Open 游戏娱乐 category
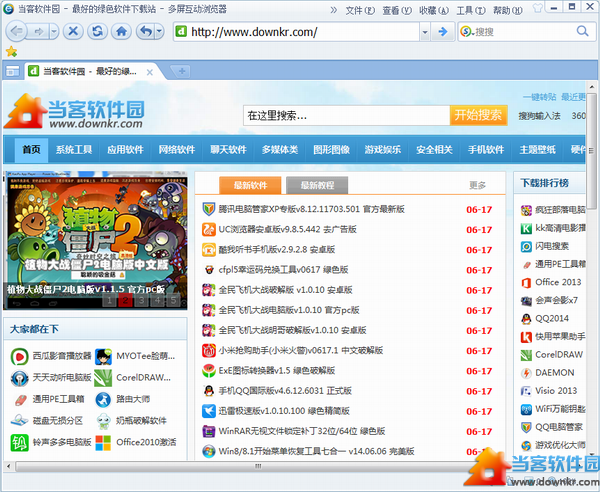The image size is (600, 492). (383, 150)
